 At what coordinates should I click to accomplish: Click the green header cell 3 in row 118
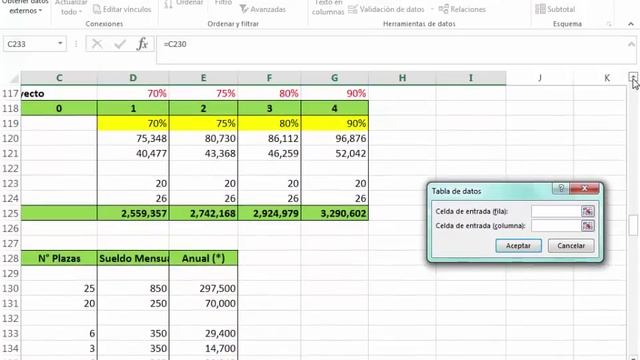pyautogui.click(x=269, y=109)
